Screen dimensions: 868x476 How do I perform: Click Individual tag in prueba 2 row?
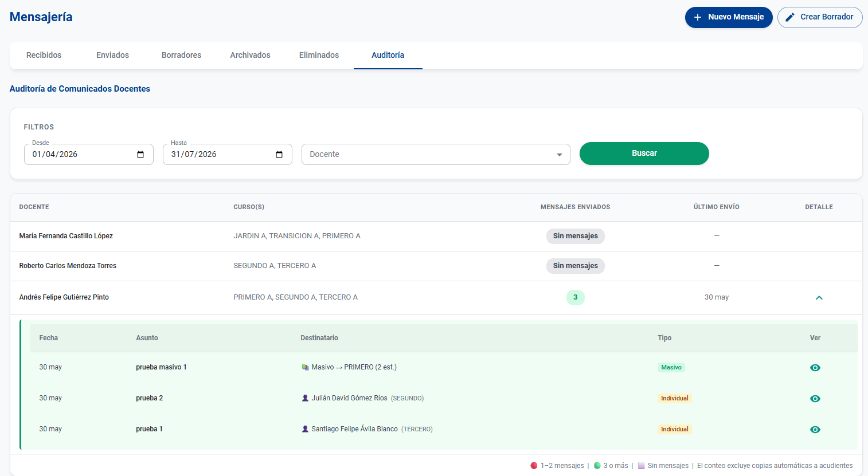(x=674, y=398)
